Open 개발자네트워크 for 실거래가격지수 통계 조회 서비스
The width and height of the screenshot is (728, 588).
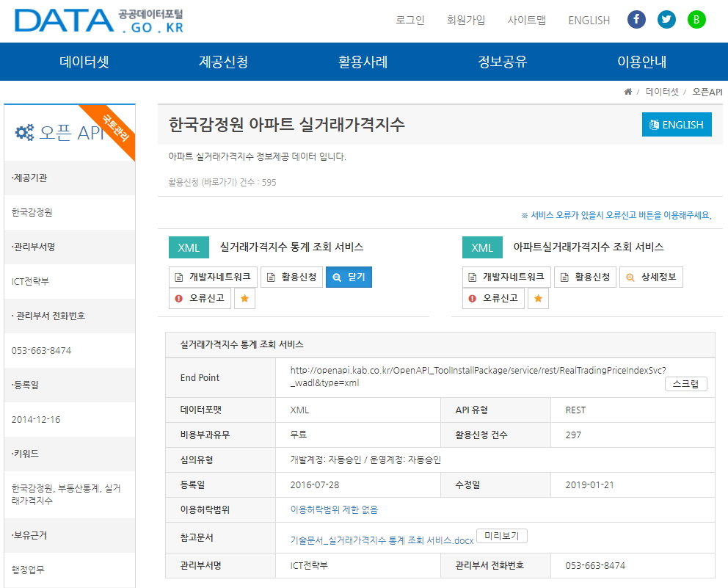[x=213, y=277]
